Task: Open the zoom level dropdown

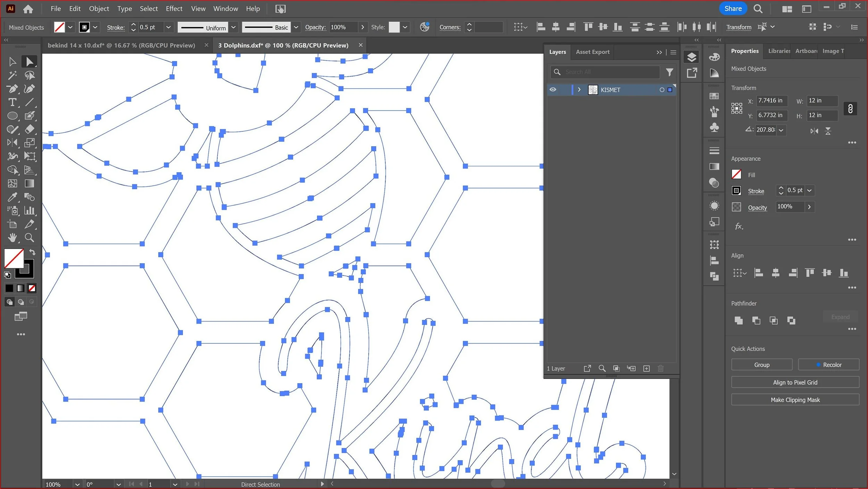Action: pyautogui.click(x=77, y=484)
